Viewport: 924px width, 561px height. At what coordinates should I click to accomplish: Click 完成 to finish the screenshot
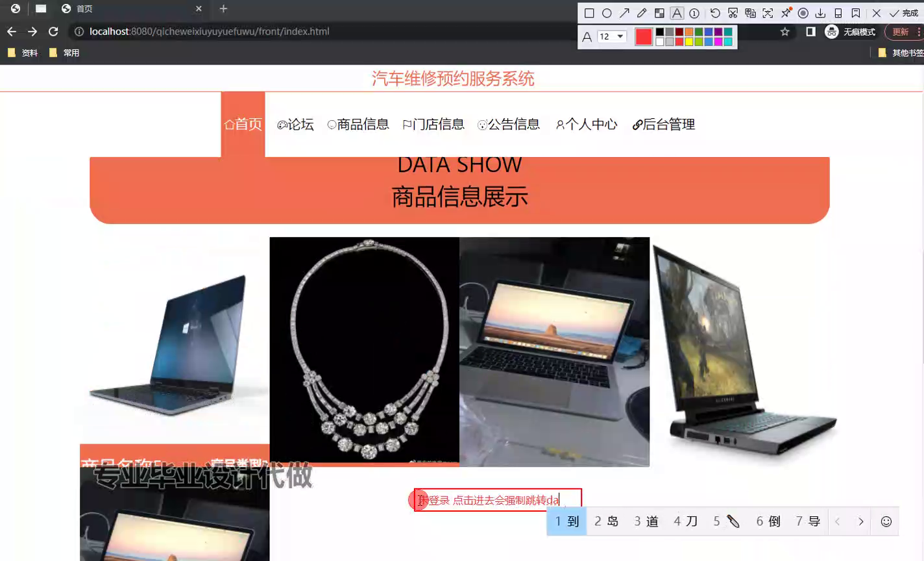[904, 13]
